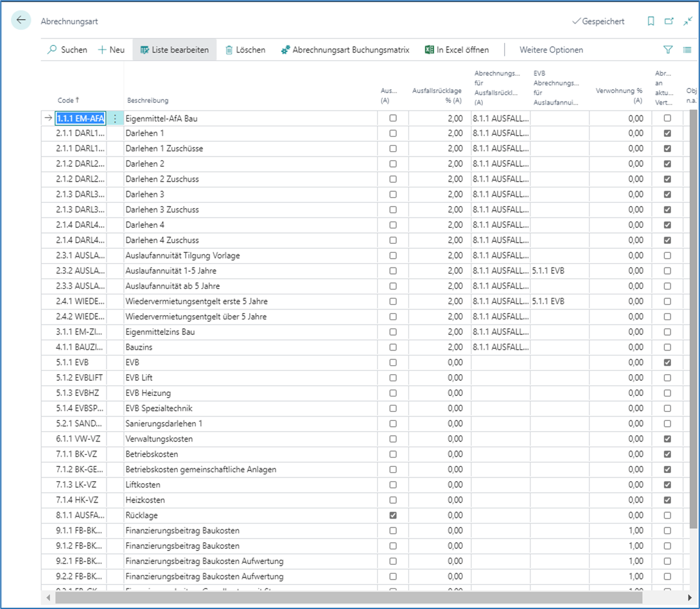The height and width of the screenshot is (609, 700).
Task: Click Neu to add a record
Action: click(x=111, y=49)
